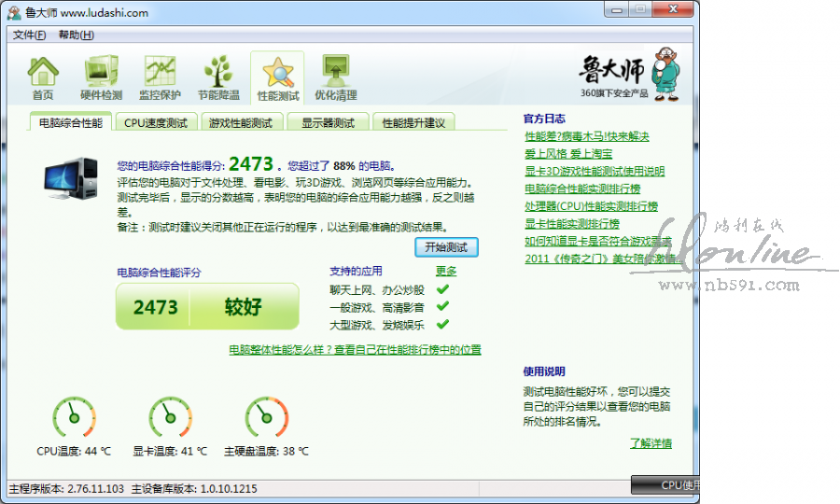Open the 了解详情 details link

point(651,443)
